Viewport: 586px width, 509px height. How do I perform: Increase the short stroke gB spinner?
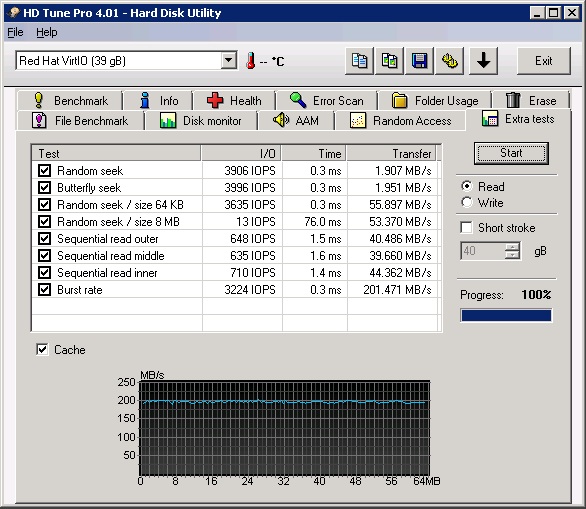pos(512,247)
